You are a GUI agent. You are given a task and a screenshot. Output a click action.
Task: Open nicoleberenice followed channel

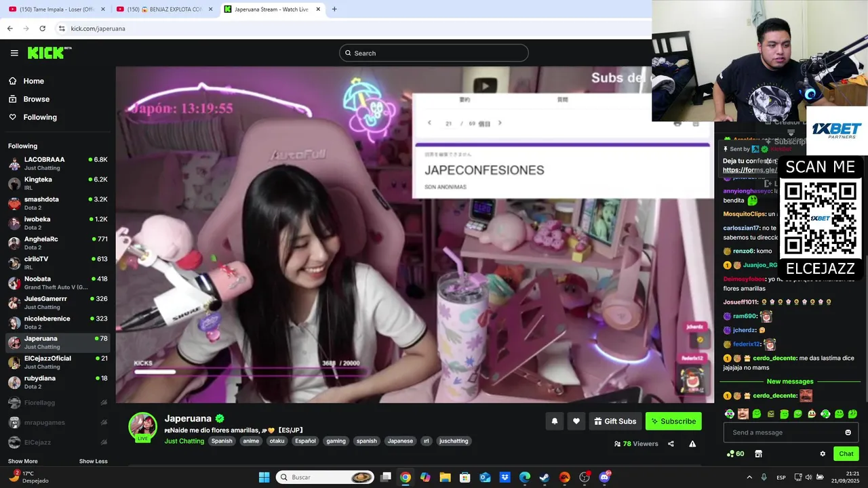(x=58, y=323)
